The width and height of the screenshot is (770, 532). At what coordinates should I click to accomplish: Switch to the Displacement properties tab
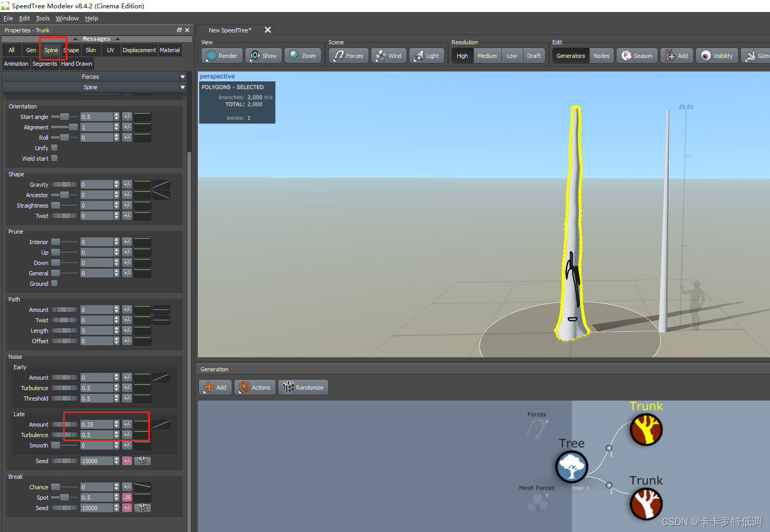point(139,50)
